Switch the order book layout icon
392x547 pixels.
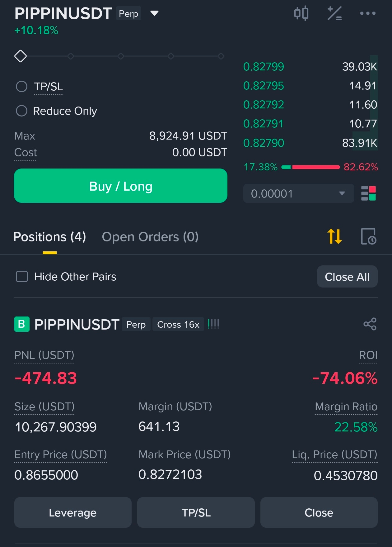[x=368, y=193]
